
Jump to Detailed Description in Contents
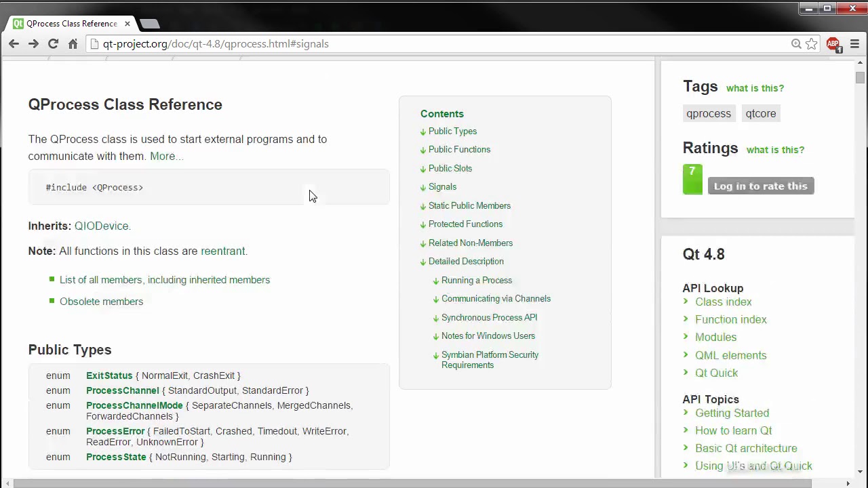(466, 262)
